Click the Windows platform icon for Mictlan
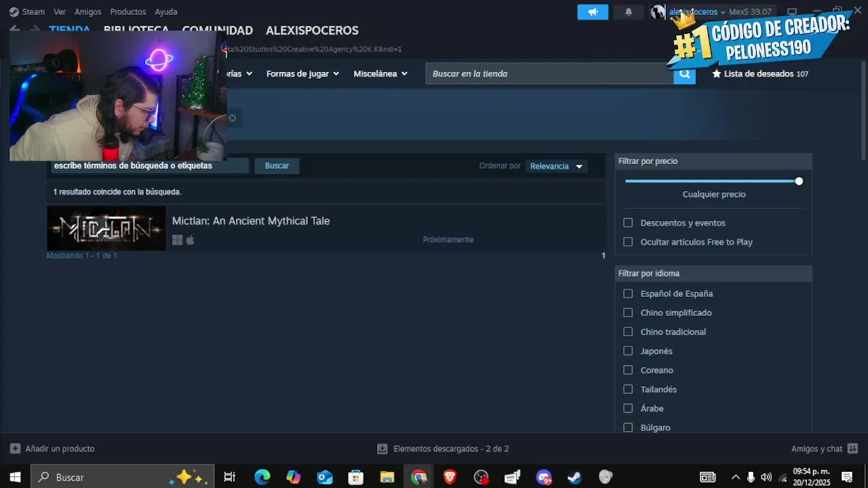868x488 pixels. pyautogui.click(x=178, y=240)
